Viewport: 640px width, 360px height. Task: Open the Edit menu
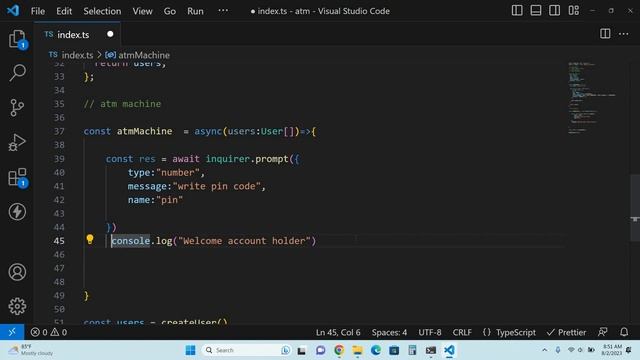[64, 11]
